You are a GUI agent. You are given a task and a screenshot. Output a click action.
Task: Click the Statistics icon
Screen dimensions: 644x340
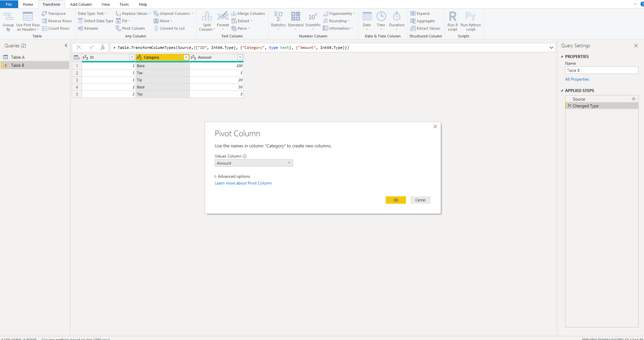point(278,16)
